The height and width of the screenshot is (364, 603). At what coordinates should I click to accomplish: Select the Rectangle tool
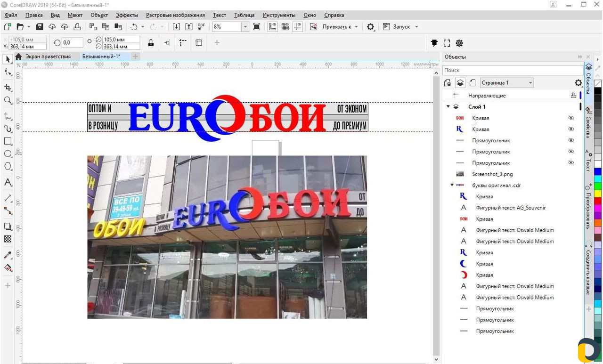pos(8,141)
